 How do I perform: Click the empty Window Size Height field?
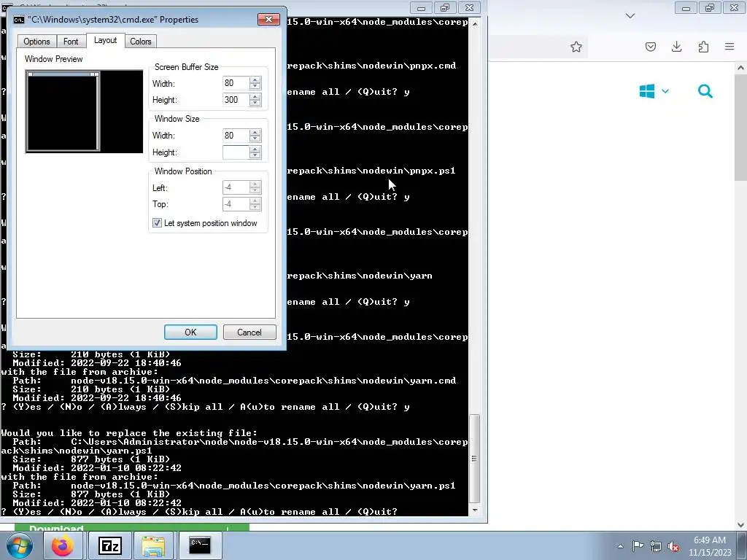(236, 152)
